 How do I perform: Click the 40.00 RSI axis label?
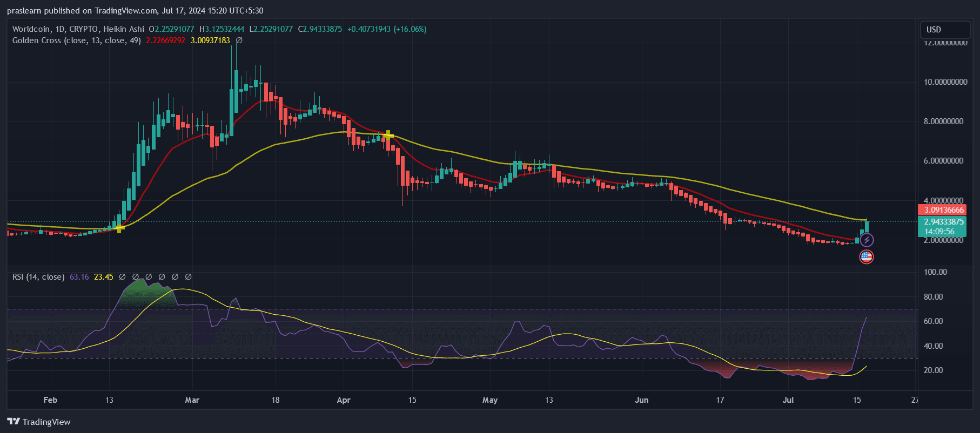pos(933,346)
